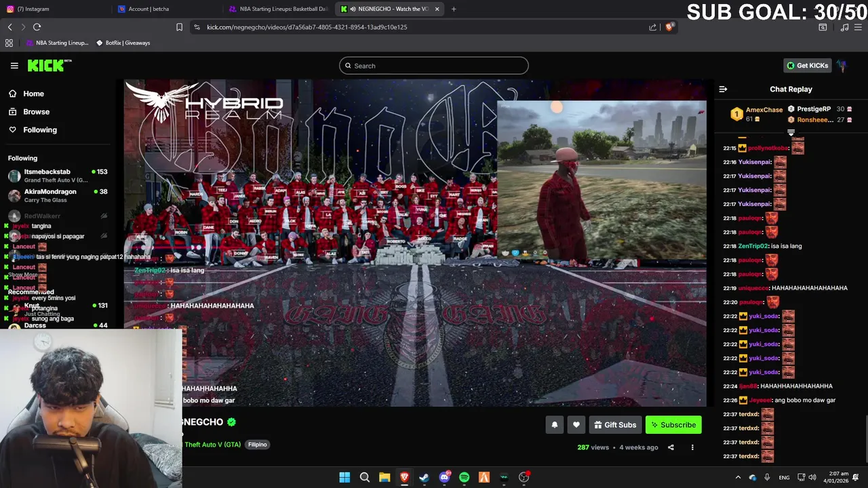Click the Get KICKs button
This screenshot has width=868, height=488.
[x=807, y=66]
